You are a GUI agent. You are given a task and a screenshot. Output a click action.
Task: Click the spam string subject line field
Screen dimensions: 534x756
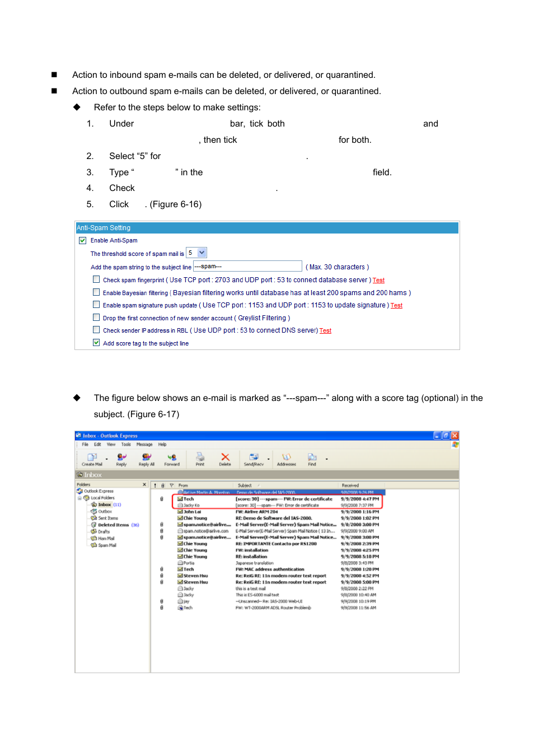tap(247, 266)
